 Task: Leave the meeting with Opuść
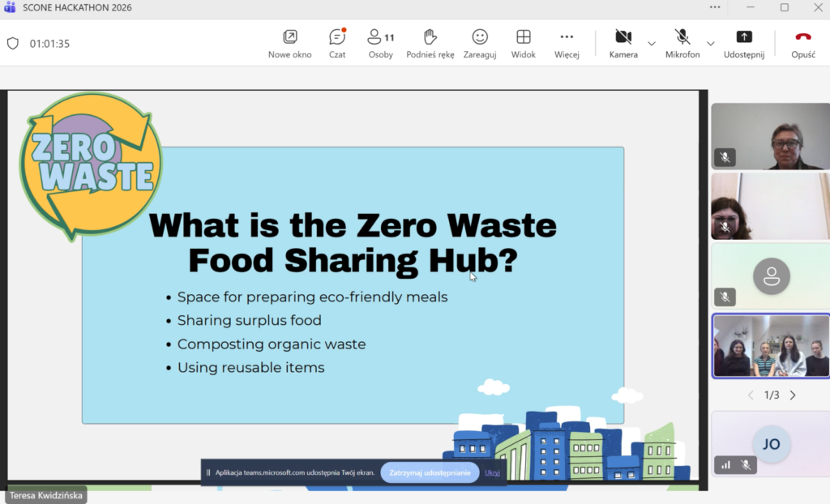802,43
